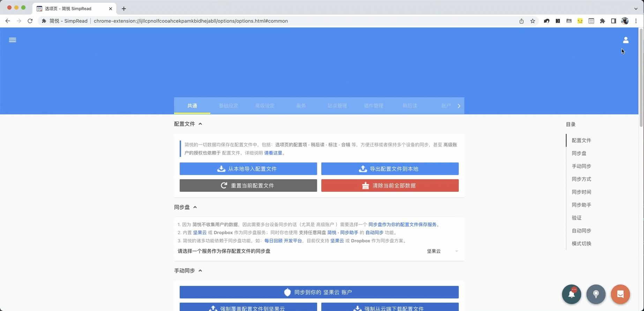This screenshot has height=311, width=644.
Task: Reload the page with refresh icon
Action: tap(30, 21)
